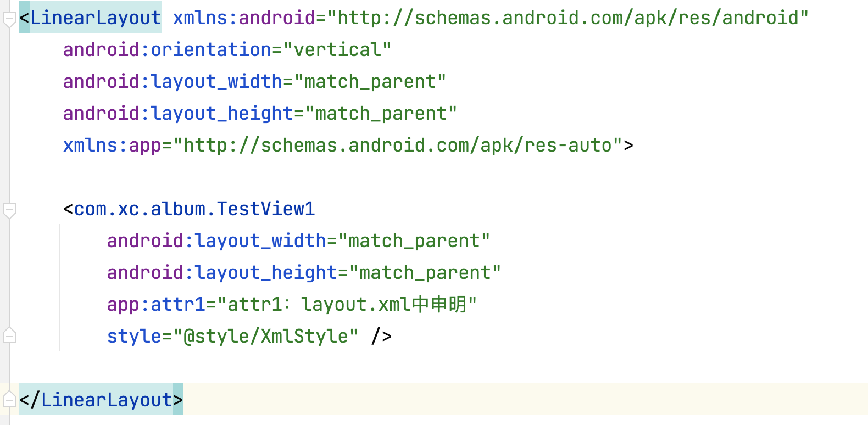Viewport: 868px width, 425px height.
Task: Click LinearLayout's layout_width "match_parent" value
Action: point(370,82)
